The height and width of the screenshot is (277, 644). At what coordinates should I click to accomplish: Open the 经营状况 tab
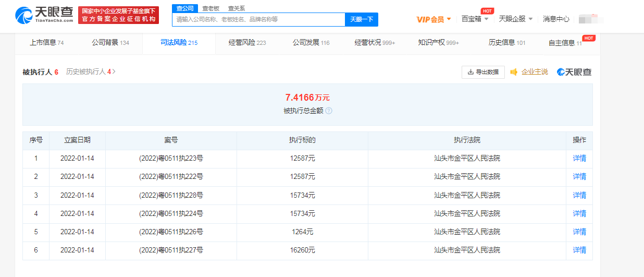click(375, 43)
